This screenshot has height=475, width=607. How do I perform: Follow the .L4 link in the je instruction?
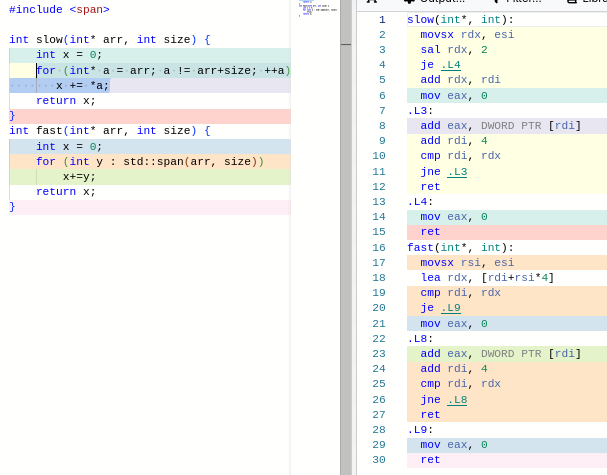(x=451, y=65)
